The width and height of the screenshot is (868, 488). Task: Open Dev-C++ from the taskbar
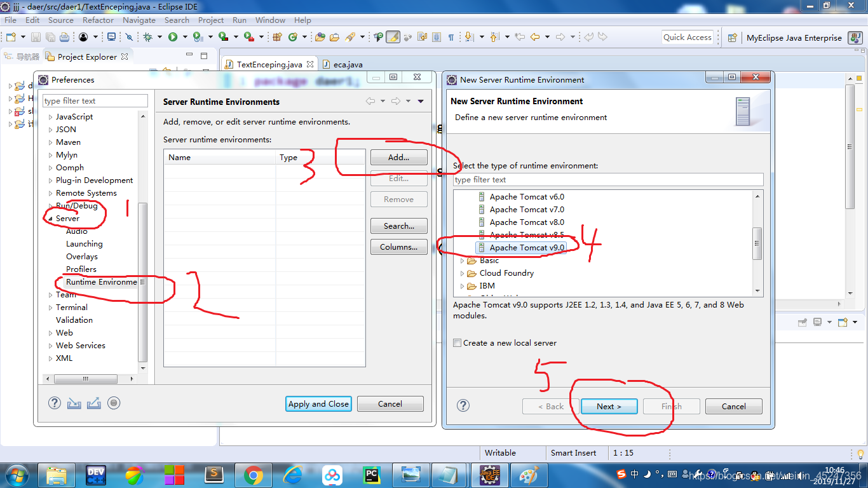click(x=96, y=475)
